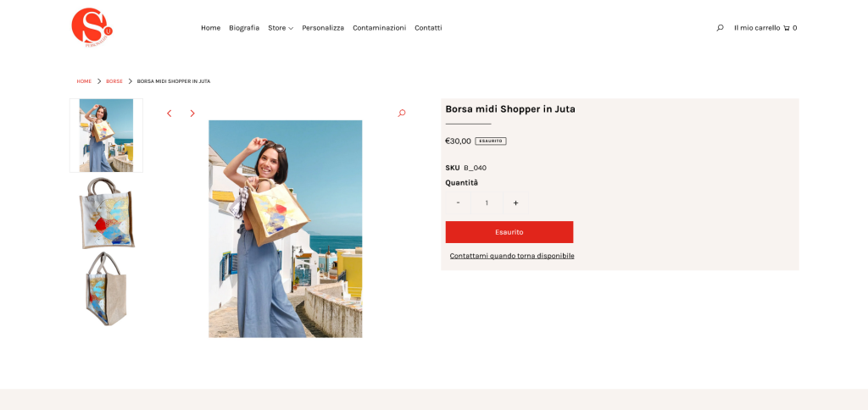This screenshot has width=868, height=410.
Task: Click product title Borsa midi Shopper in Juta
Action: (509, 109)
